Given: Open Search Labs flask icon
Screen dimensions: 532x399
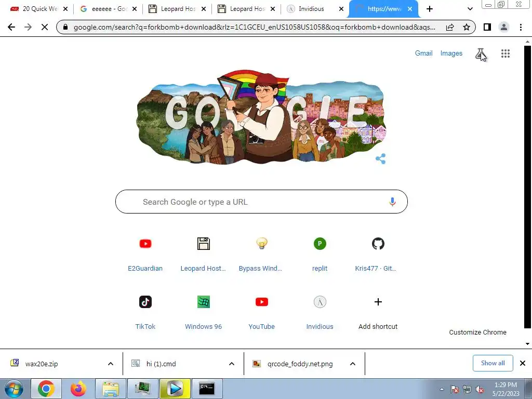Looking at the screenshot, I should [x=481, y=54].
